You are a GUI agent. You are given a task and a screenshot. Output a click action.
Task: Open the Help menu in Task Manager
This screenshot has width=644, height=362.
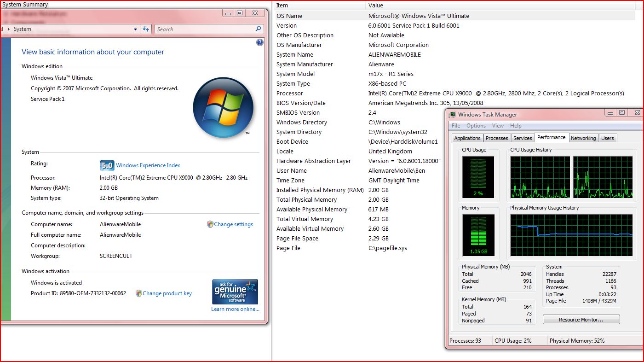click(x=516, y=126)
